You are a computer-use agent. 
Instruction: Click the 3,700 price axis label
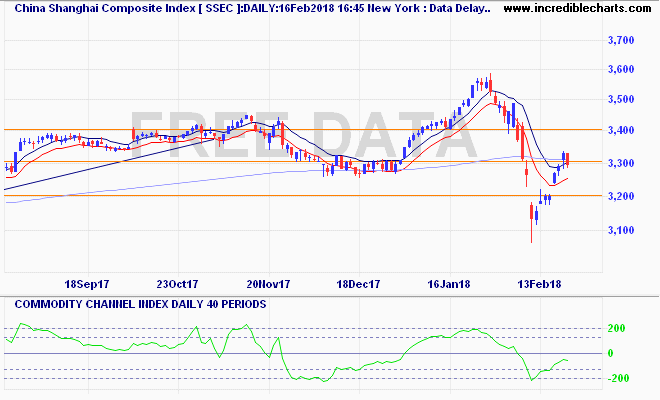(x=622, y=40)
